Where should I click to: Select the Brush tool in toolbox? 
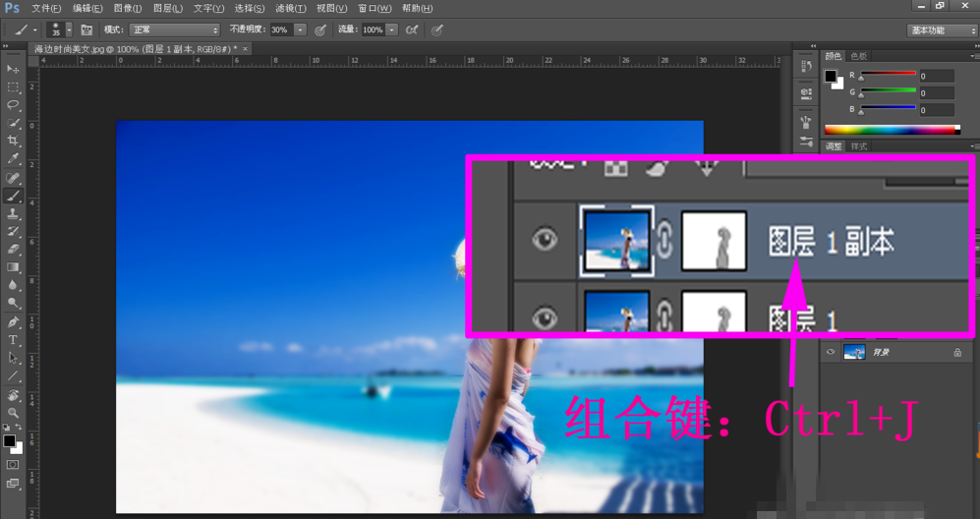pyautogui.click(x=13, y=196)
